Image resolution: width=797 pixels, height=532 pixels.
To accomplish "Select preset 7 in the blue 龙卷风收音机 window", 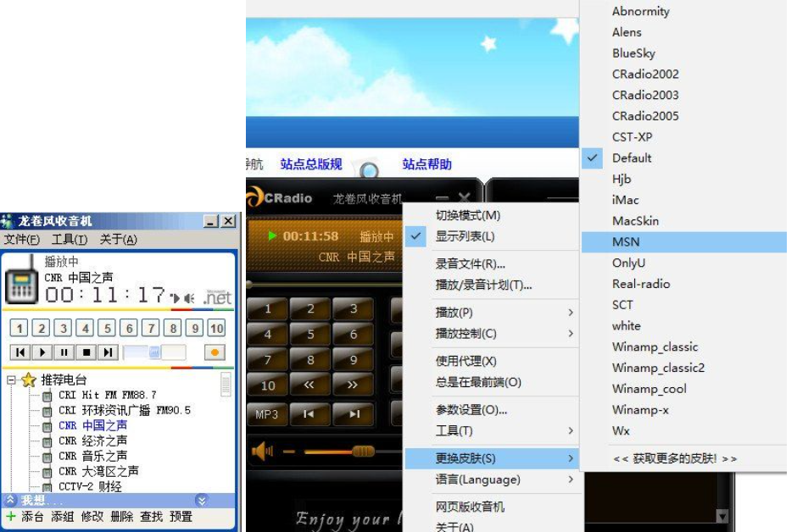I will click(x=151, y=328).
